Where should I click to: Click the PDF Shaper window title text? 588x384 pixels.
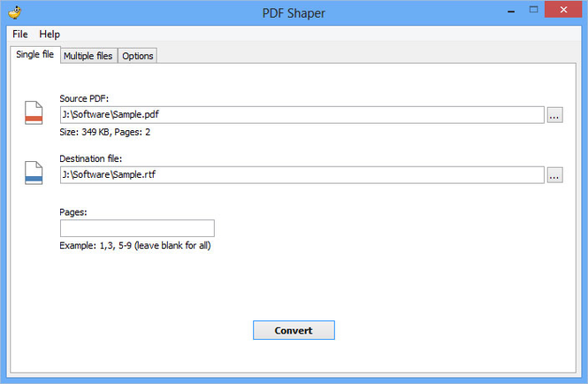click(294, 12)
